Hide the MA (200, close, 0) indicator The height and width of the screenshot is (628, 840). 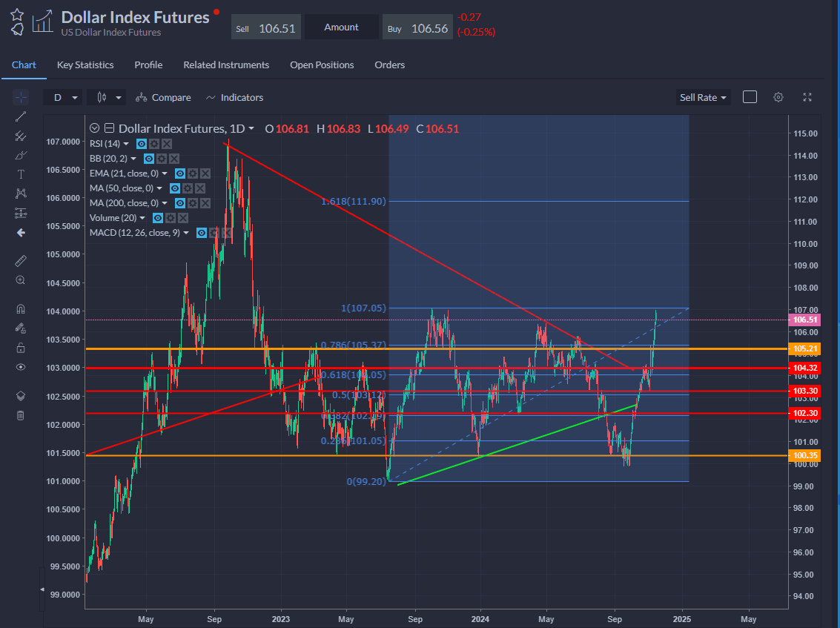[x=180, y=203]
